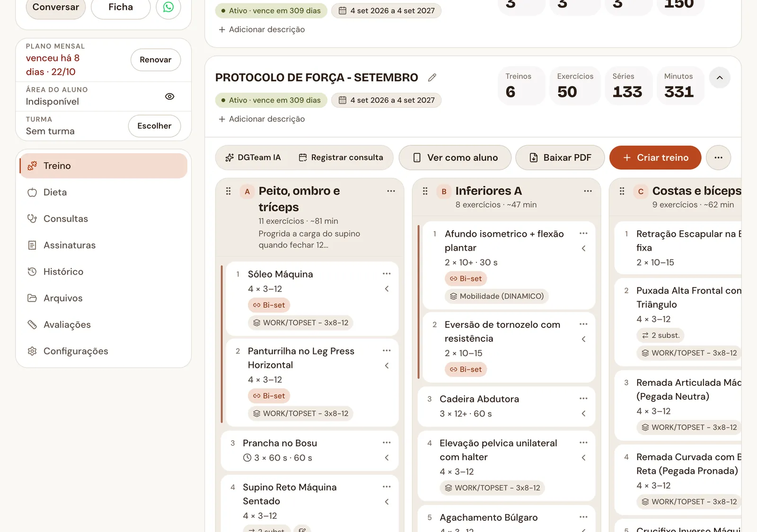Click the Criar treino button

655,157
